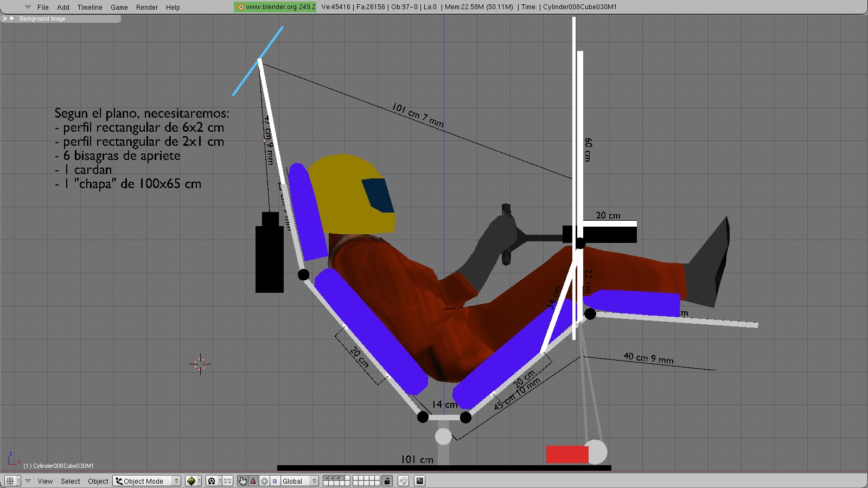Select the translate manipulator triangle icon

[253, 481]
